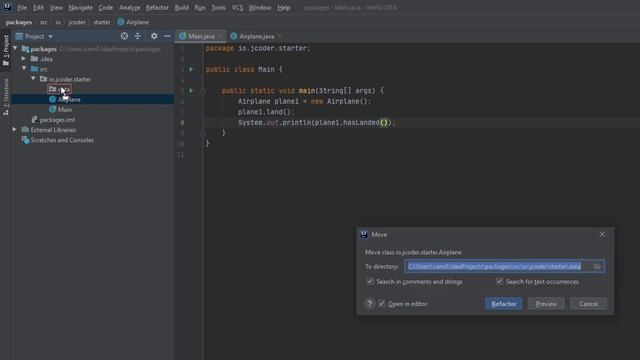Click Cancel in Move dialog
Screen dimensions: 640x360
(x=588, y=304)
